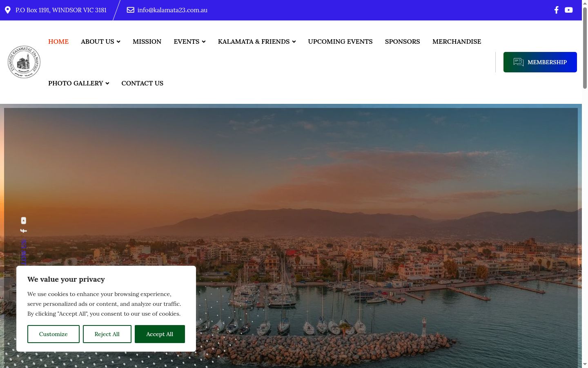Screen dimensions: 588x368
Task: Click the location pin icon
Action: [8, 10]
